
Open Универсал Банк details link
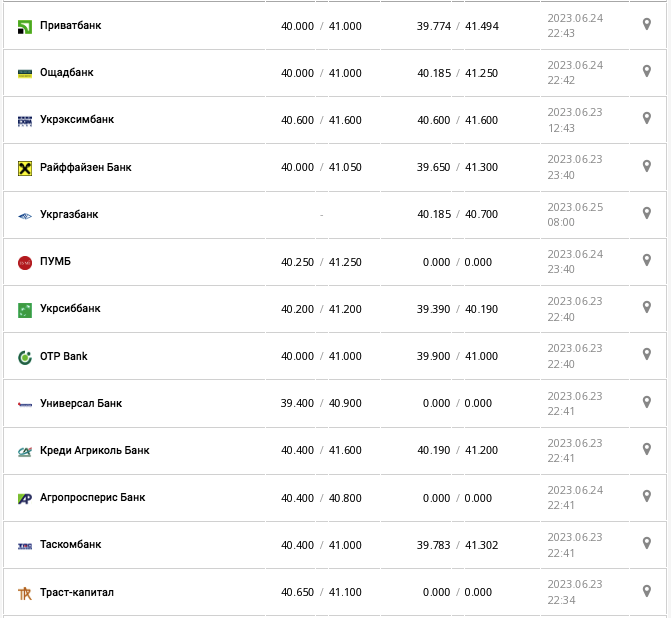coord(81,403)
